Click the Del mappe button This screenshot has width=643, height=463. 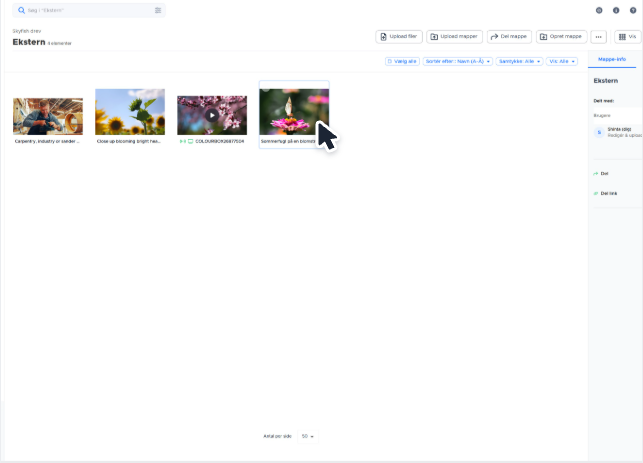[x=509, y=36]
